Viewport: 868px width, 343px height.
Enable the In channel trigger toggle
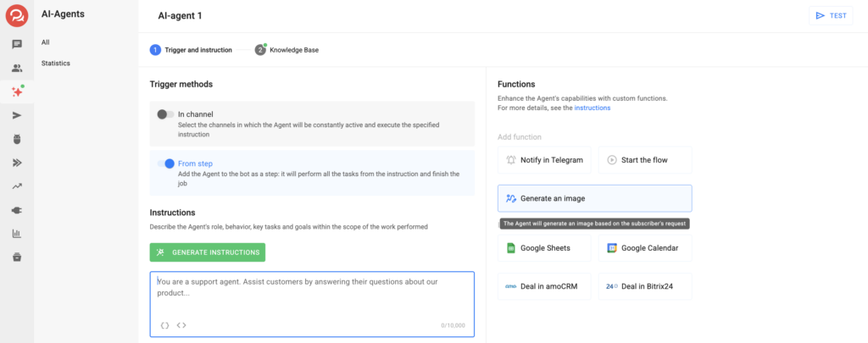(x=165, y=114)
